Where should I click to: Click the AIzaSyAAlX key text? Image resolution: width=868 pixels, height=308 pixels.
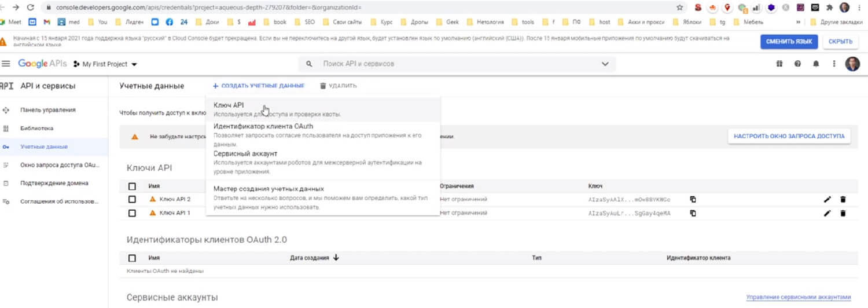point(630,199)
